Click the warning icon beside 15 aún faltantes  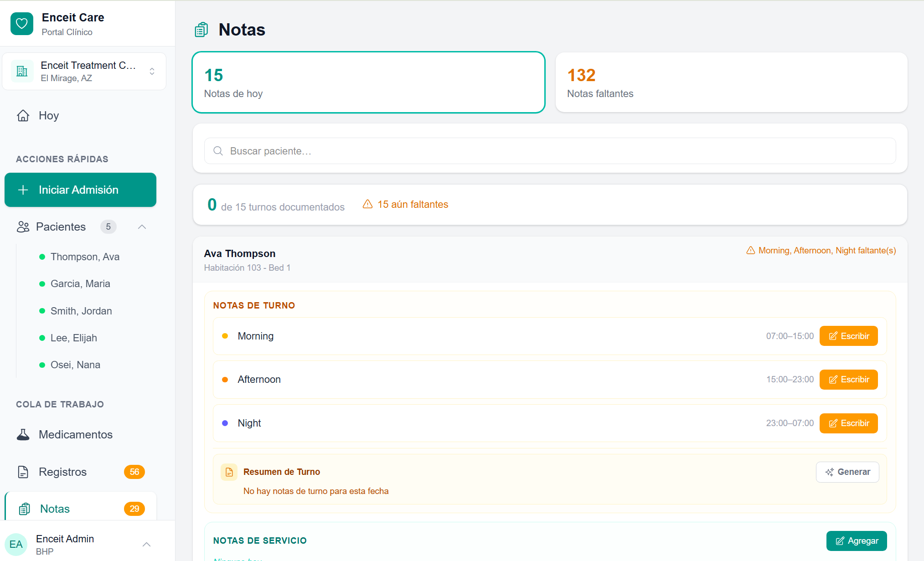367,204
